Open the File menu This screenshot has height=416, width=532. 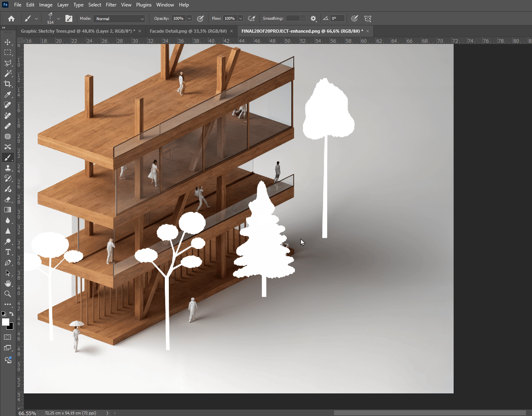pyautogui.click(x=18, y=5)
